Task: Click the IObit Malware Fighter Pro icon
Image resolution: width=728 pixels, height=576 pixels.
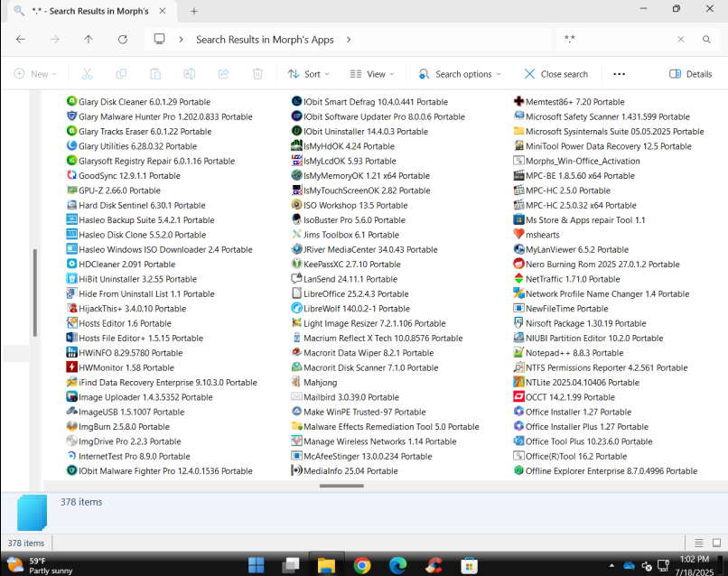Action: click(x=71, y=470)
